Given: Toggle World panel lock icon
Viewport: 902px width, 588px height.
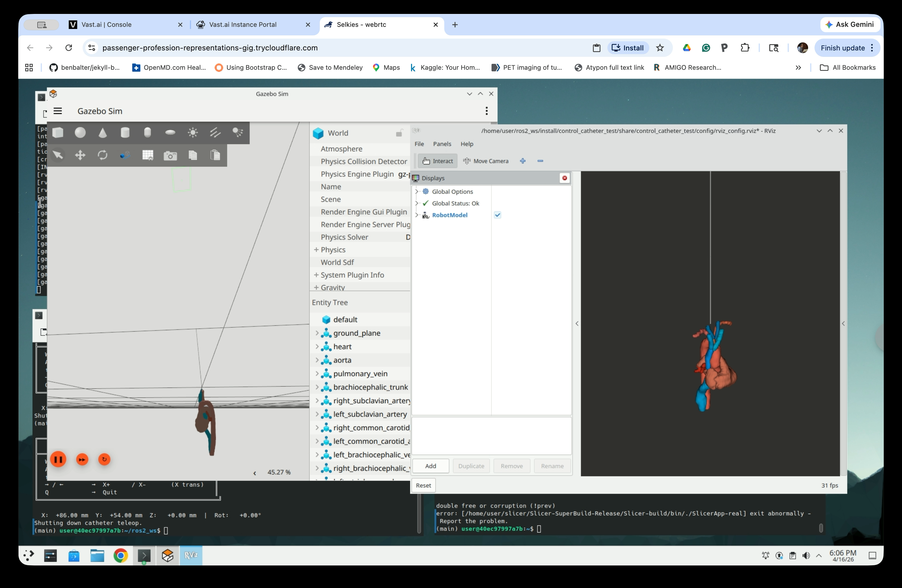Looking at the screenshot, I should click(399, 133).
